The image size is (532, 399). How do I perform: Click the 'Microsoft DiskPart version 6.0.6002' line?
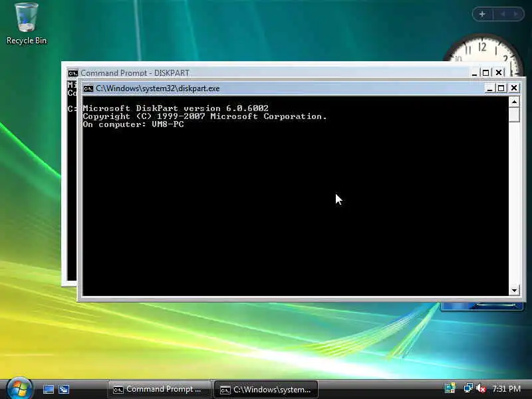point(176,108)
